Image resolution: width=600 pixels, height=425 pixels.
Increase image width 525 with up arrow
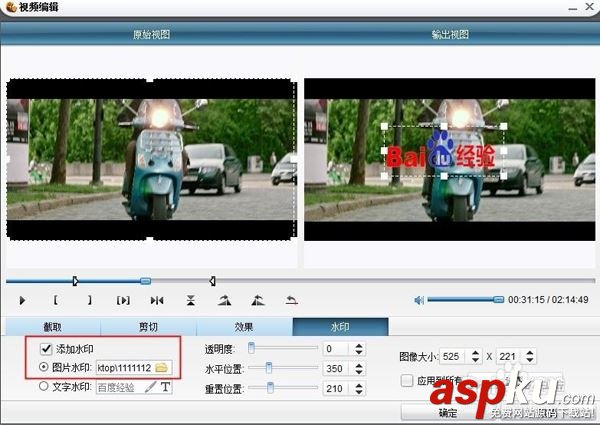[x=475, y=353]
